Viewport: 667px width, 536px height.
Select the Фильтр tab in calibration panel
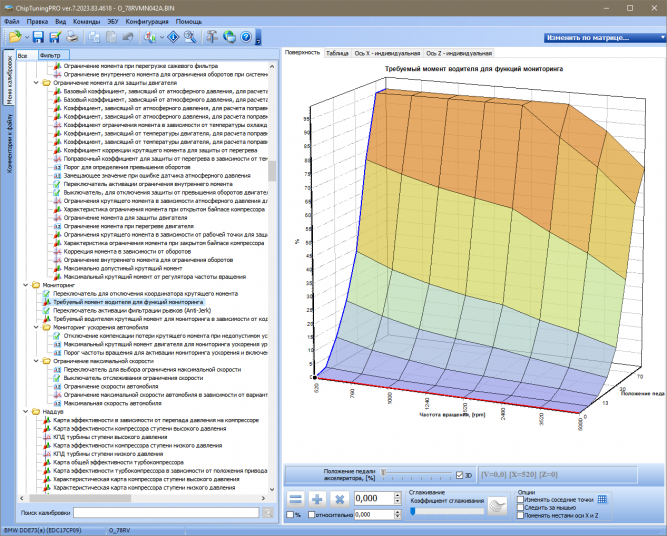tap(53, 55)
